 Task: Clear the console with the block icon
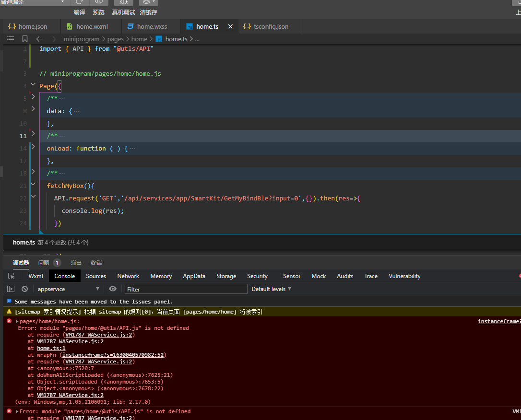[24, 289]
